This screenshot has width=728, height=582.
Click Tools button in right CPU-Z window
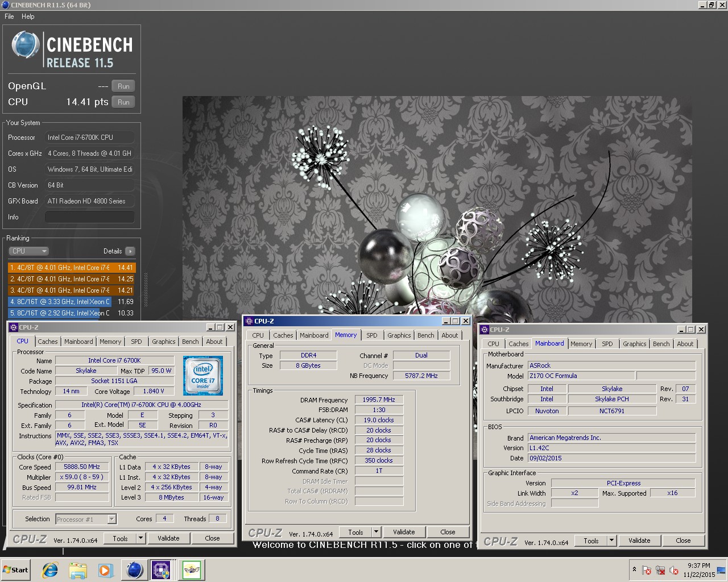591,541
